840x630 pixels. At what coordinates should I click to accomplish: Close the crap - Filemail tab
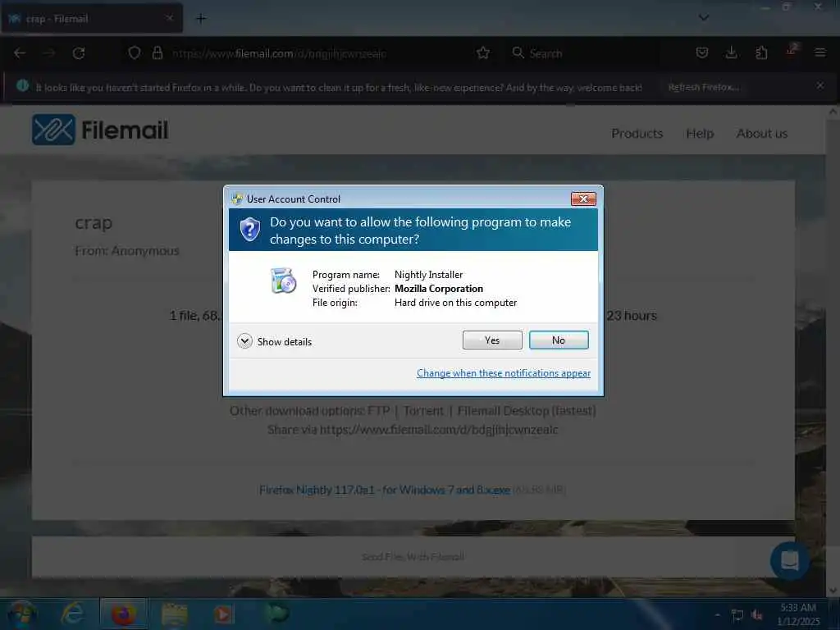coord(169,18)
